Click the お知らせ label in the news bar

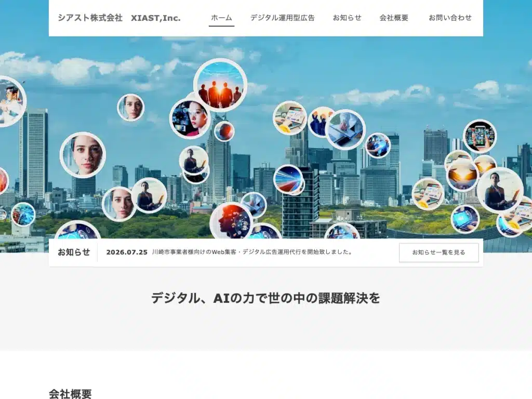(x=74, y=252)
